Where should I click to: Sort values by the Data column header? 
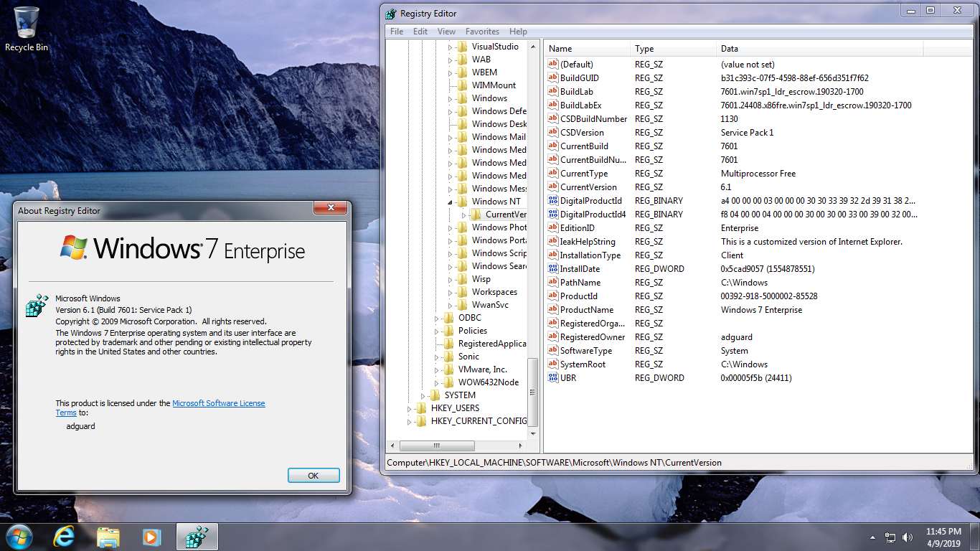[x=820, y=49]
